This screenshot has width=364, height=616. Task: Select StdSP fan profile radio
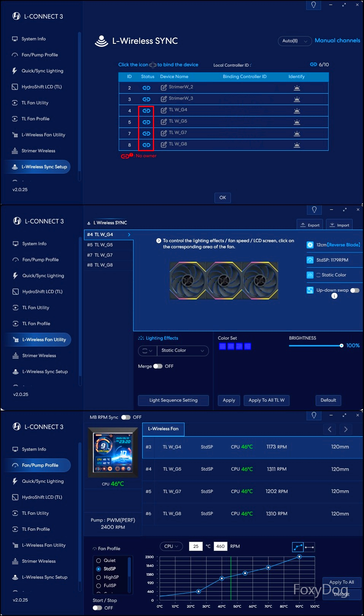[99, 569]
